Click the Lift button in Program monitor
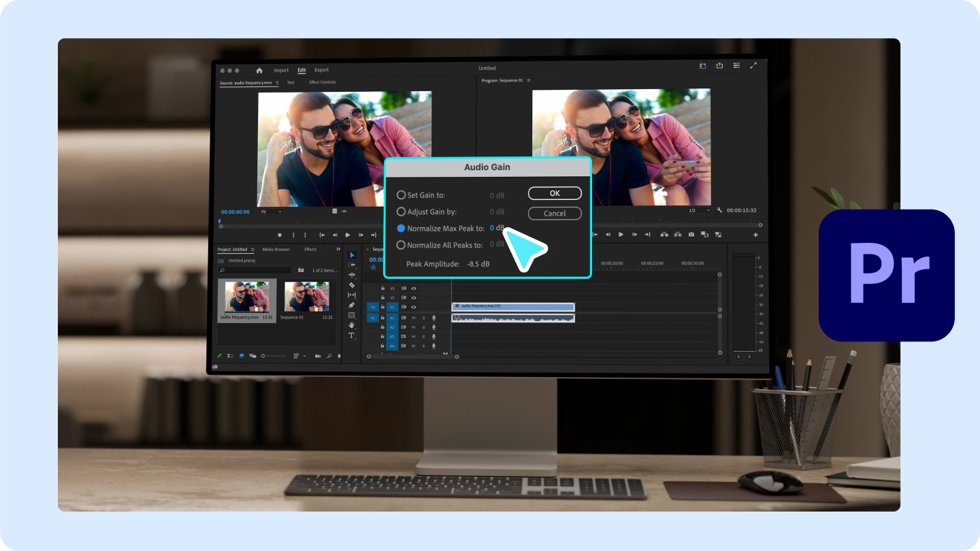 [664, 235]
